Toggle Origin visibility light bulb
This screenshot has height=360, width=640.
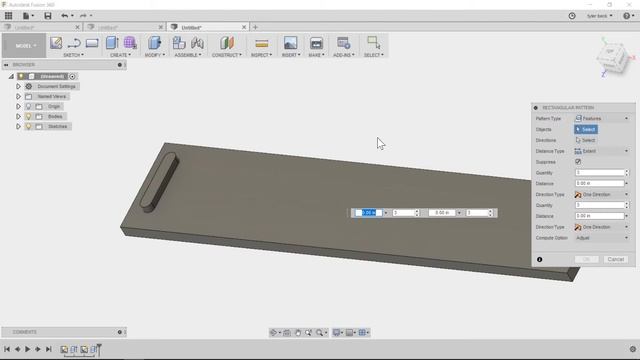[x=29, y=107]
